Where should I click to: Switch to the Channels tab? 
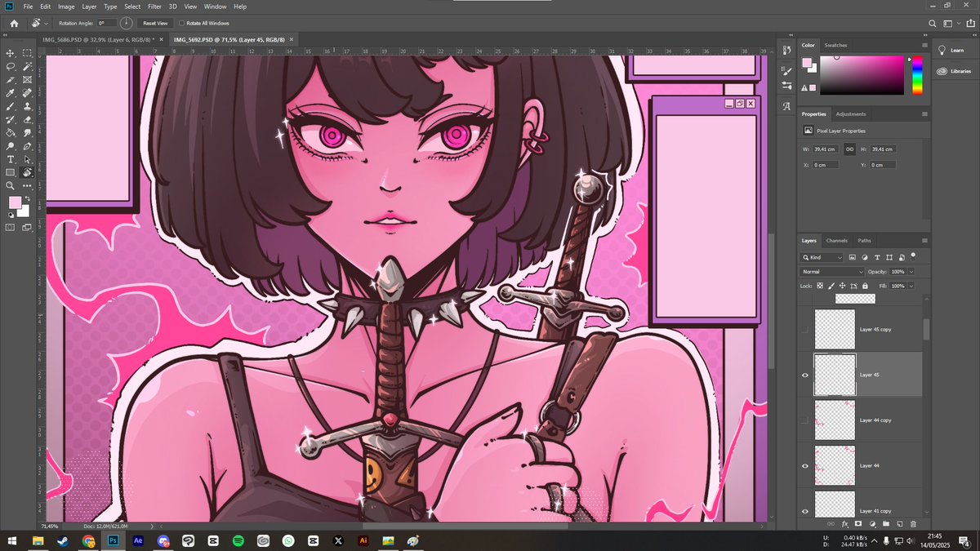[836, 240]
